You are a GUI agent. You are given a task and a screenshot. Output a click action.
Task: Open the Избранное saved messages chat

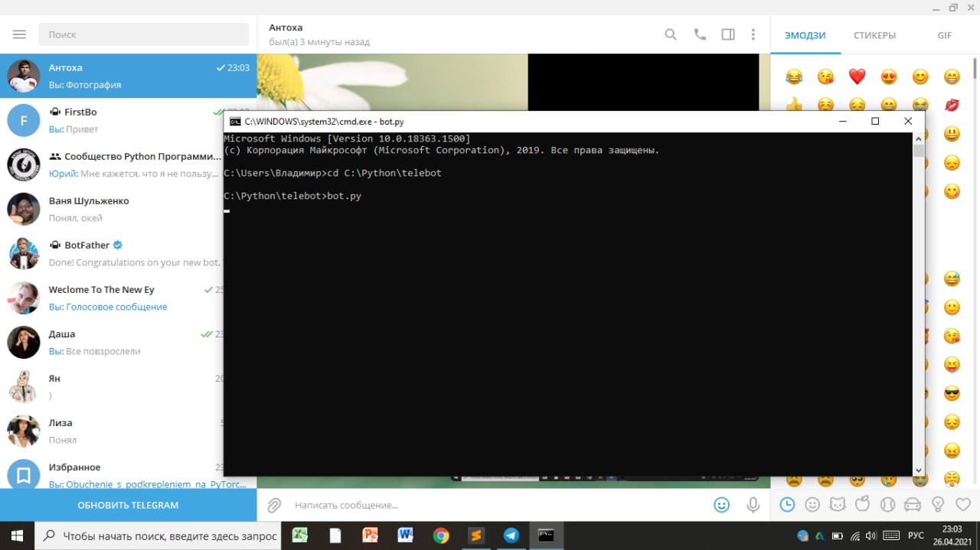[x=128, y=471]
